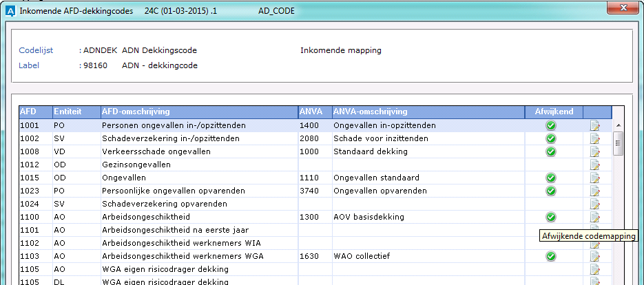644x285 pixels.
Task: Edit mapping for Persoonlijke ongevallen opvarenden
Action: [x=595, y=191]
